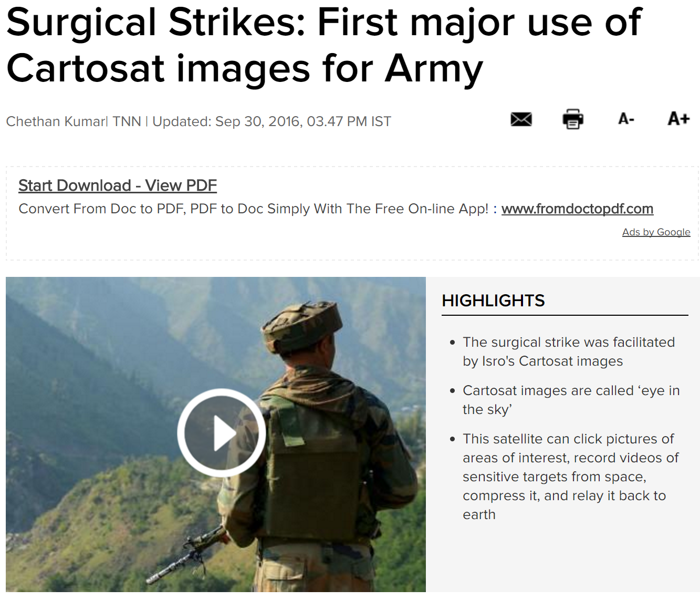Visit the www.fromdoctopdf.com link

click(577, 209)
